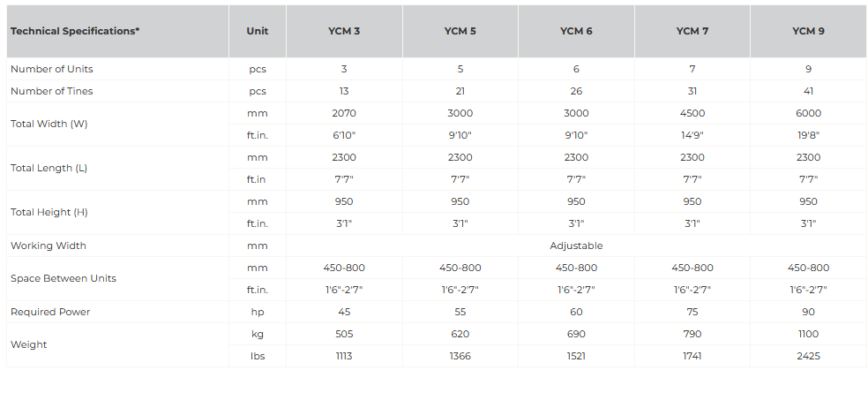868x408 pixels.
Task: Select the YCM 5 column header
Action: tap(460, 31)
